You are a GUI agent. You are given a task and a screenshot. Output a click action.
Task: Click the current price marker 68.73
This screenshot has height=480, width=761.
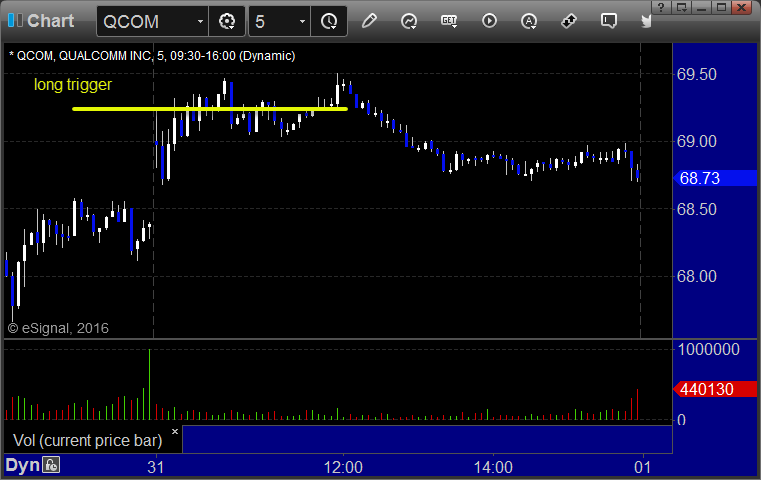[x=715, y=178]
